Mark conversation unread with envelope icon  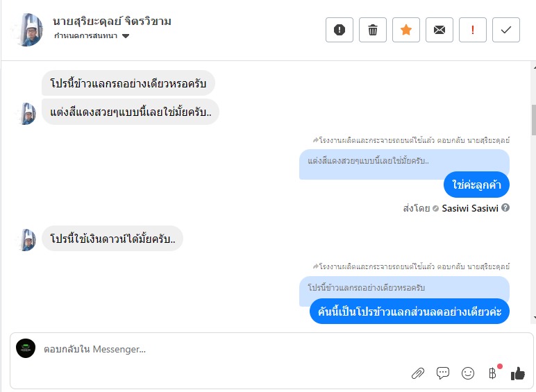[x=439, y=30]
